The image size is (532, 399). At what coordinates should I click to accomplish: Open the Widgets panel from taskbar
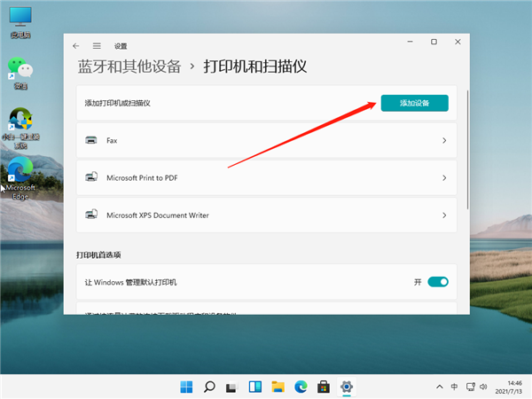click(x=255, y=387)
